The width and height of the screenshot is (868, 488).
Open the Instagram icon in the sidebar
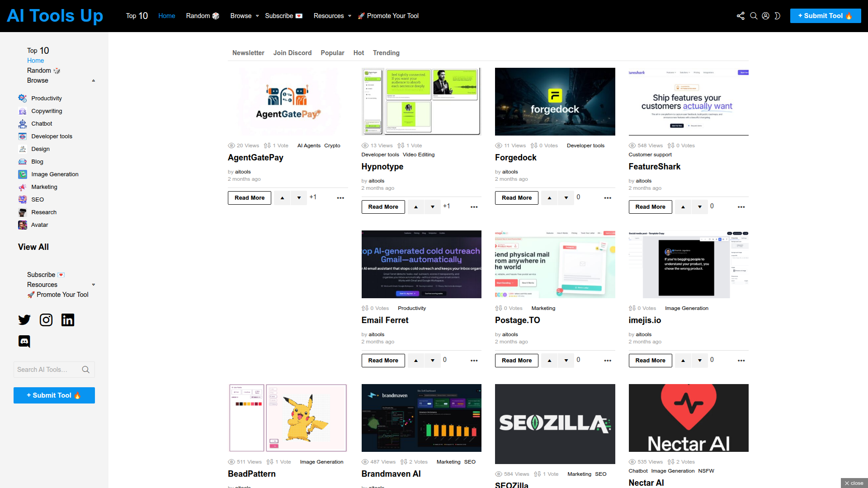[x=46, y=320]
